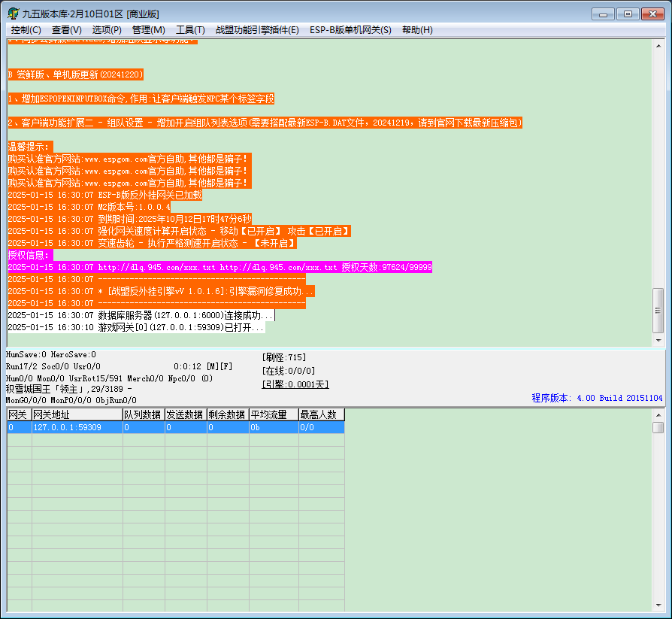This screenshot has height=619, width=672.
Task: Open the 帮助(H) menu
Action: (x=417, y=30)
